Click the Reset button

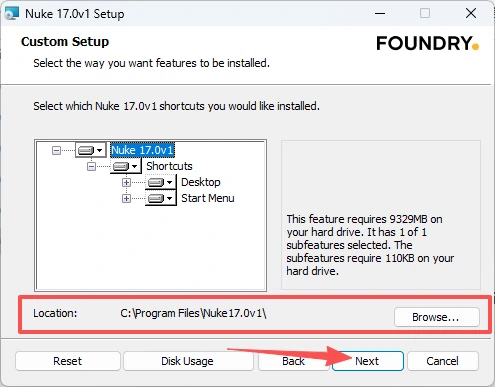68,361
